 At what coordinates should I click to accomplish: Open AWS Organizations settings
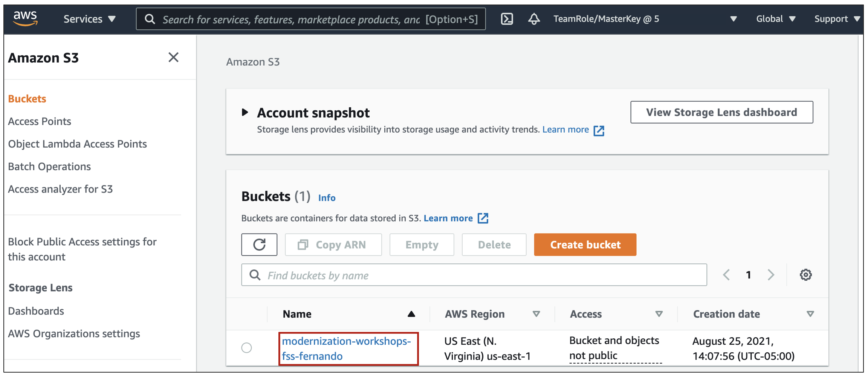click(x=74, y=333)
